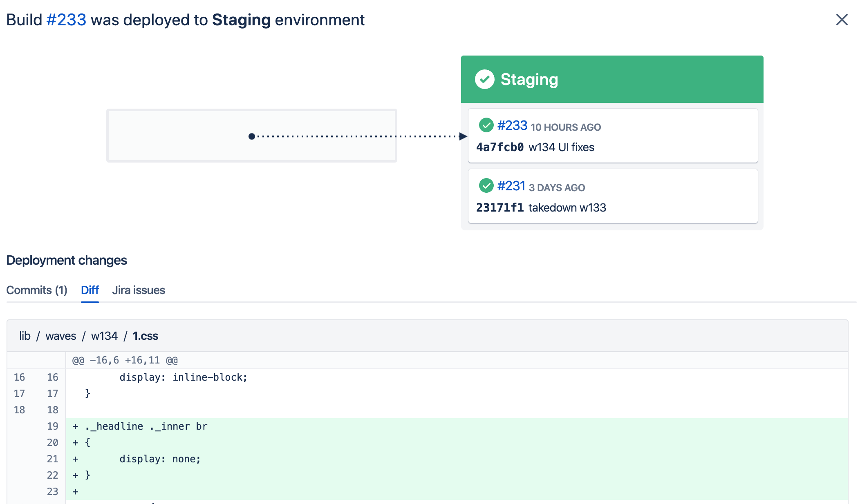Click the diff hunk header line @@ -16,6 +16,11 @@
This screenshot has width=860, height=504.
tap(124, 360)
